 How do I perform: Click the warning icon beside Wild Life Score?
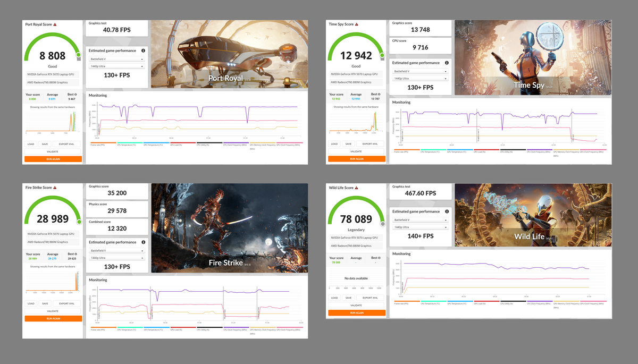click(357, 188)
